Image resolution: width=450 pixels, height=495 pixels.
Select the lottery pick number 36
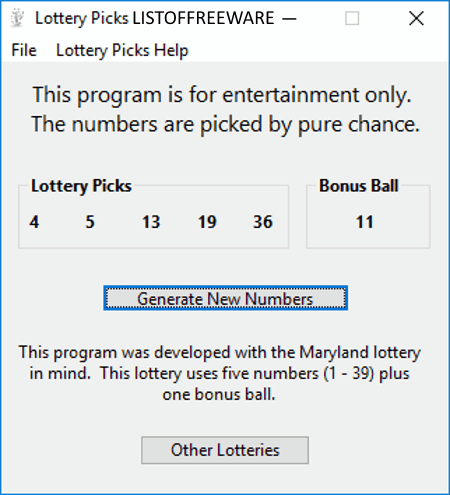263,222
